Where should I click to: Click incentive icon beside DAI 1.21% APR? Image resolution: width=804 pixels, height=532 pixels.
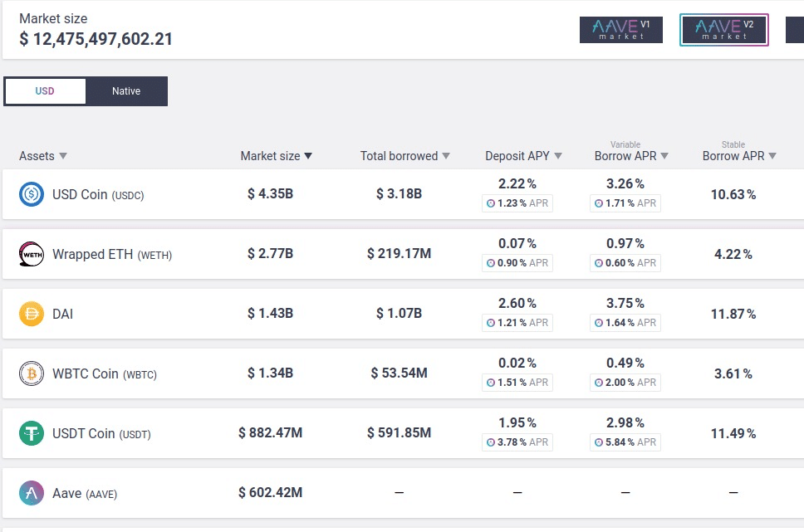[x=491, y=323]
